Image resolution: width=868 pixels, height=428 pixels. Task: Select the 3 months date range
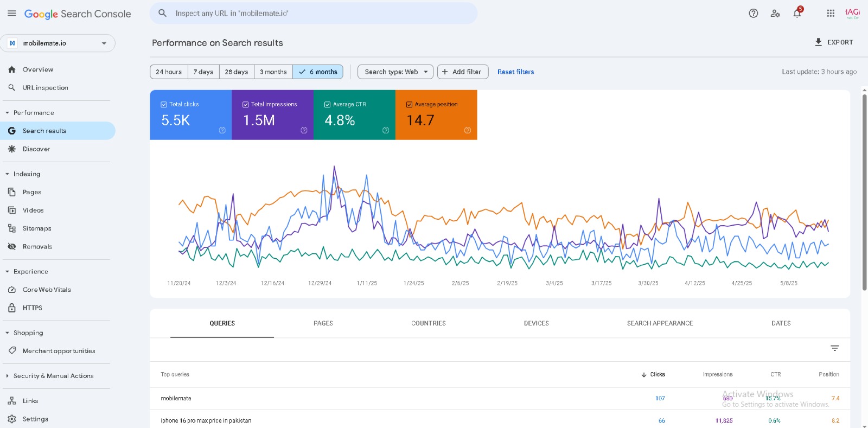pos(273,72)
